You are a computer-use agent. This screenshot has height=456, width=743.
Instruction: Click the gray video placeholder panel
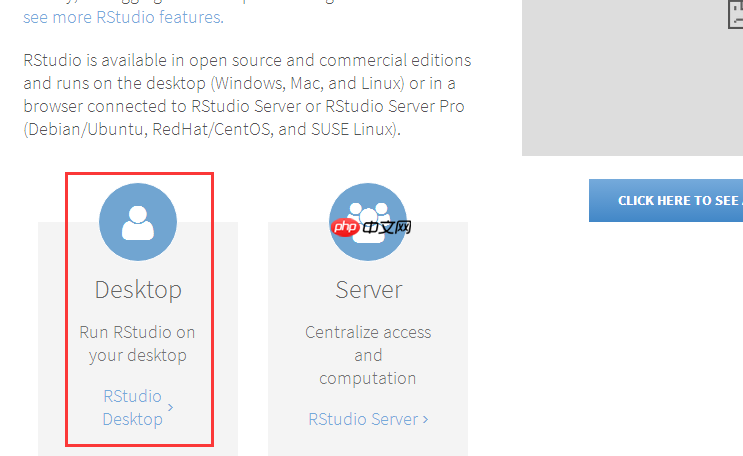[x=632, y=78]
